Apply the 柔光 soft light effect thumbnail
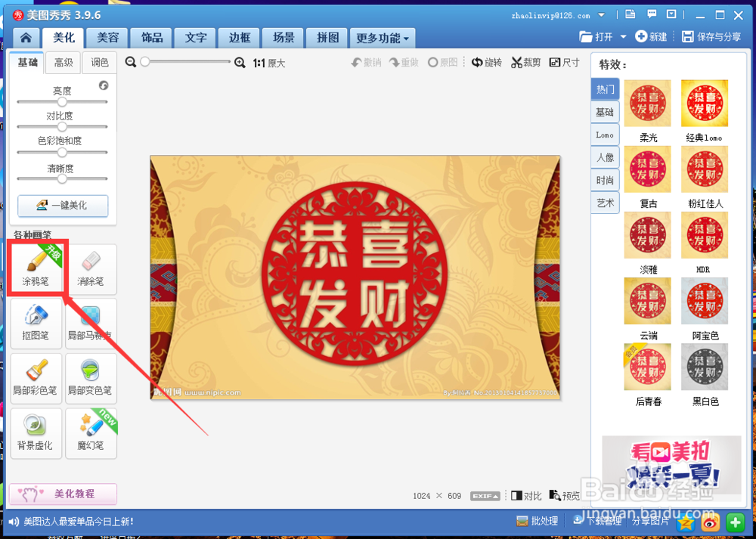The height and width of the screenshot is (539, 756). click(648, 103)
